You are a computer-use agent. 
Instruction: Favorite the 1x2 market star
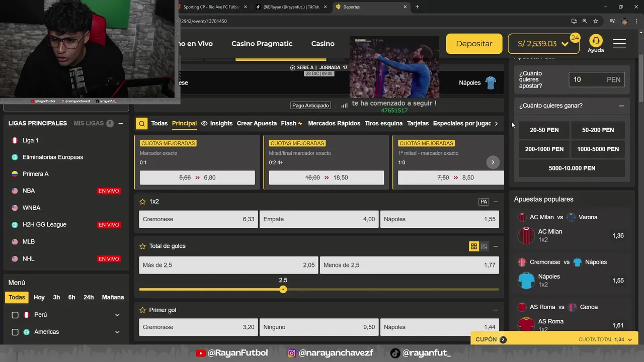pos(142,202)
